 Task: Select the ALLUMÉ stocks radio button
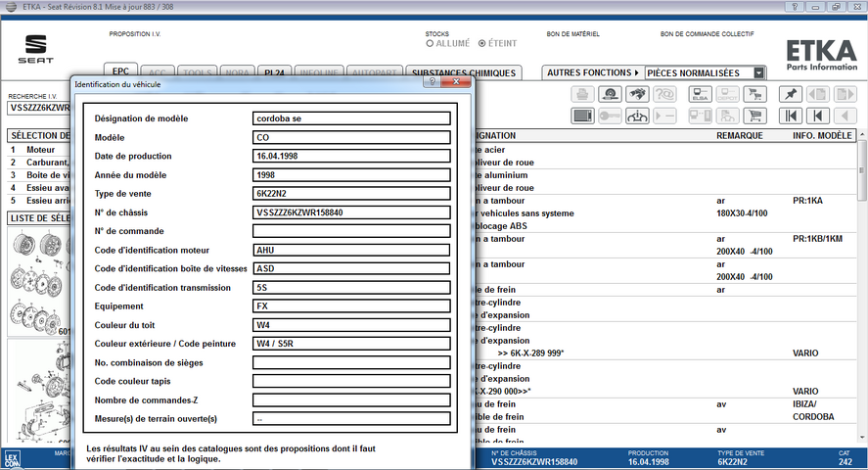[x=430, y=43]
